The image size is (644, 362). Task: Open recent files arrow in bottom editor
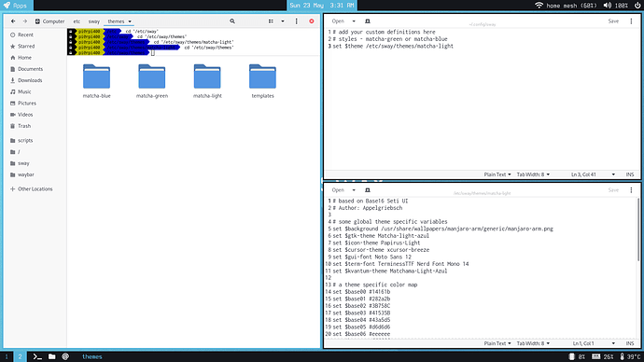[x=354, y=190]
